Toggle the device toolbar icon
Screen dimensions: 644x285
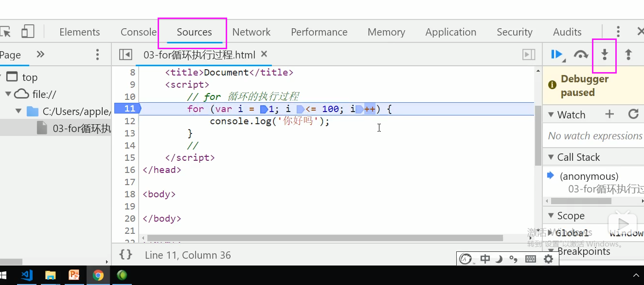click(x=28, y=32)
